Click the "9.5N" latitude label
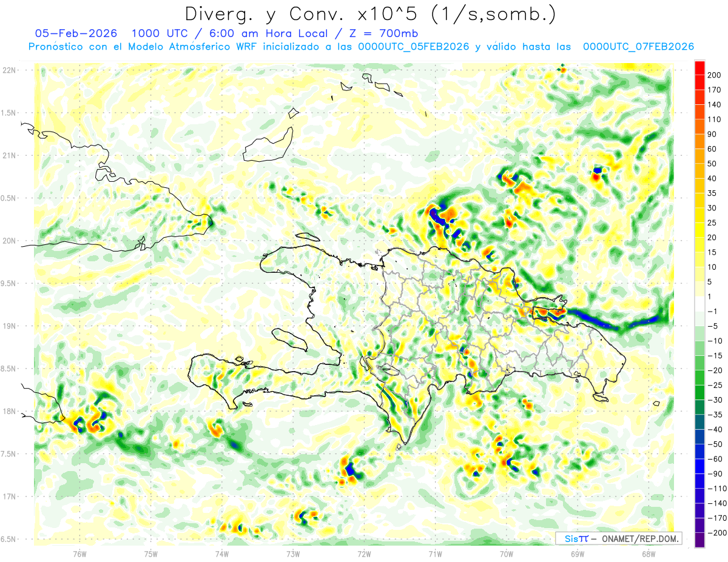This screenshot has width=728, height=562. (8, 284)
